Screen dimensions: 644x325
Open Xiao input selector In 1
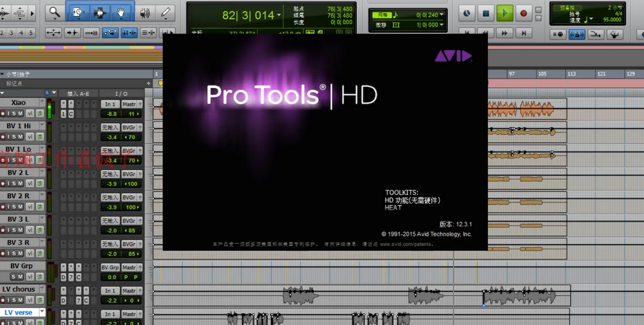click(110, 105)
